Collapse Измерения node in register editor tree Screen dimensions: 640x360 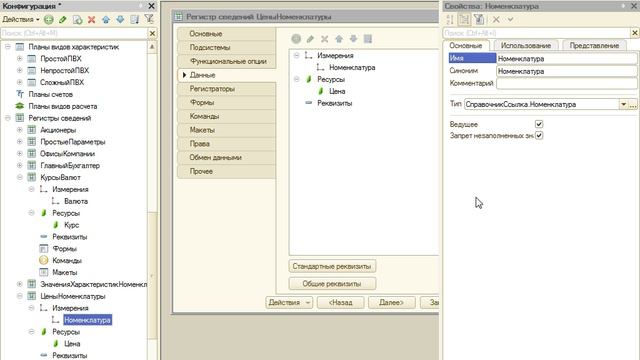(x=297, y=55)
